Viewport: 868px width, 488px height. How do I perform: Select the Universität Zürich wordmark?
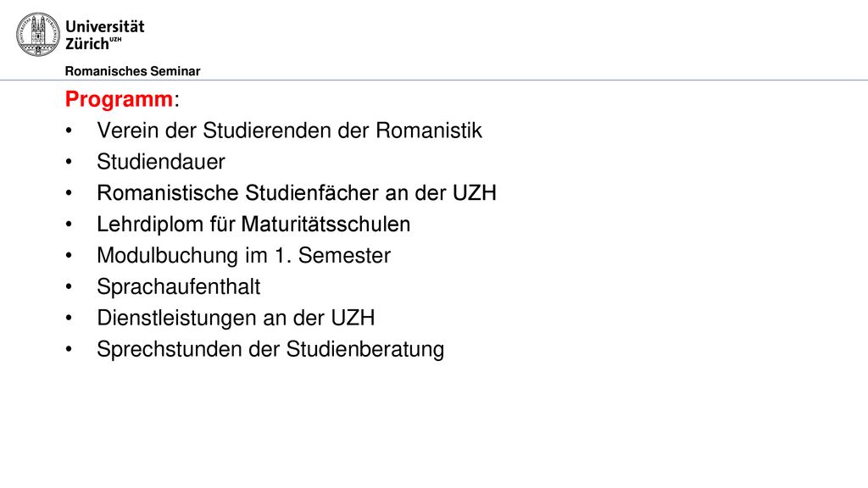(x=104, y=34)
